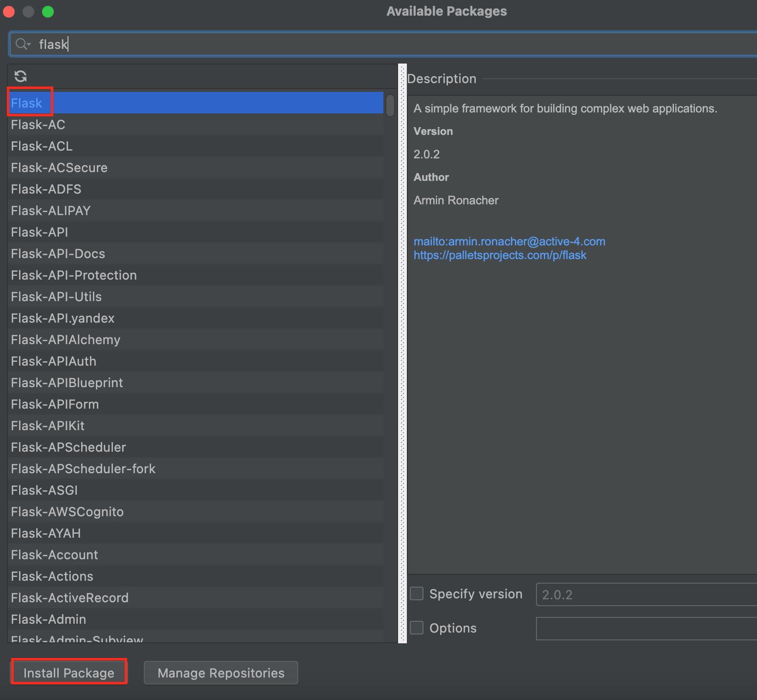Screen dimensions: 757x700
Task: Open the palletsprojects.com flask link
Action: click(500, 255)
